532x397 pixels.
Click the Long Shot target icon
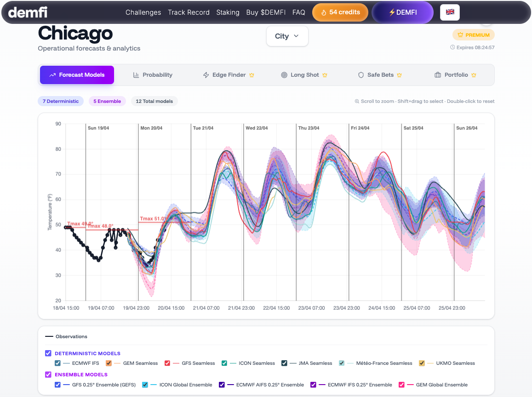[284, 75]
